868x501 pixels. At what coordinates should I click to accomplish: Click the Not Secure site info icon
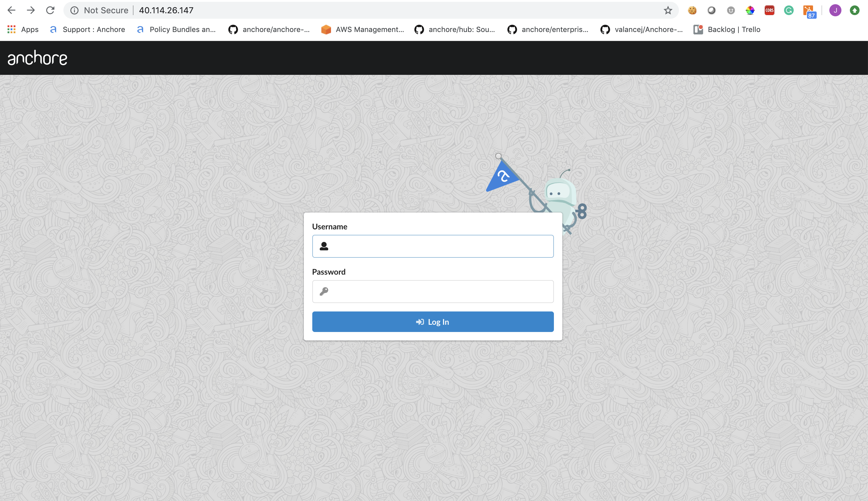coord(74,10)
